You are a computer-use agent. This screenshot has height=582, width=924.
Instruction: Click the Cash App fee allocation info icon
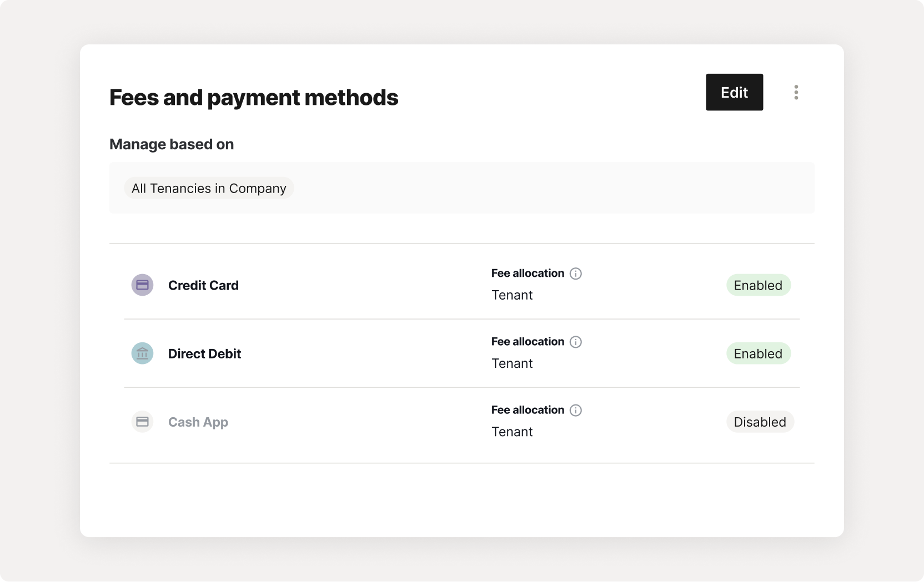pyautogui.click(x=576, y=410)
